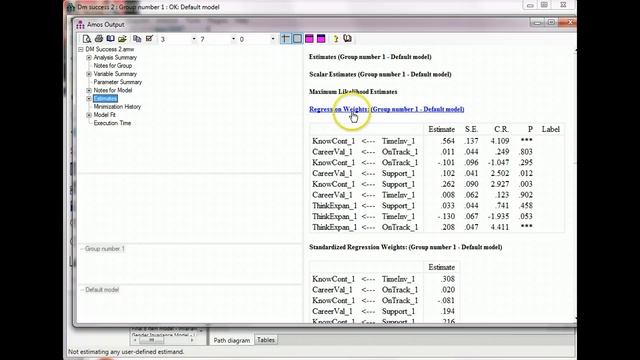Image resolution: width=640 pixels, height=360 pixels.
Task: Click the Label column header
Action: pyautogui.click(x=551, y=129)
